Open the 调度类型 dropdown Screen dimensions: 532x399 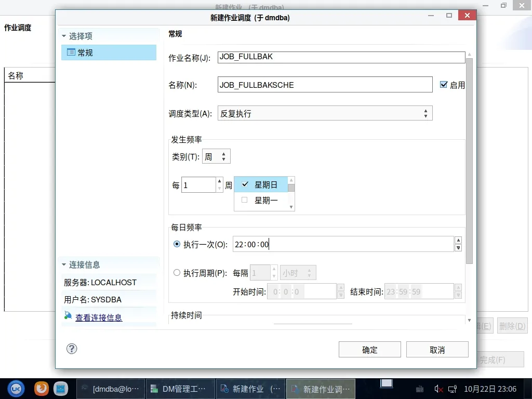pos(325,113)
